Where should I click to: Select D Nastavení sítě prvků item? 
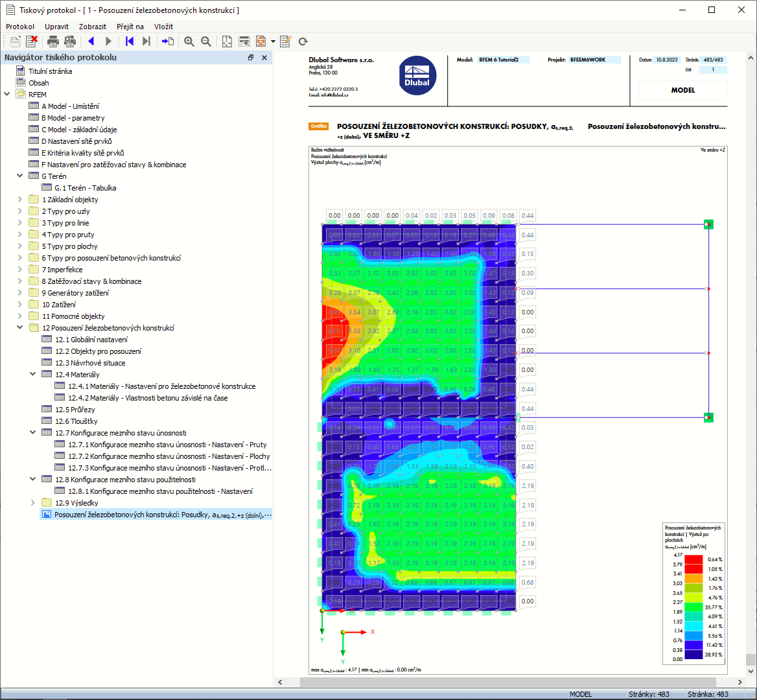pyautogui.click(x=76, y=141)
